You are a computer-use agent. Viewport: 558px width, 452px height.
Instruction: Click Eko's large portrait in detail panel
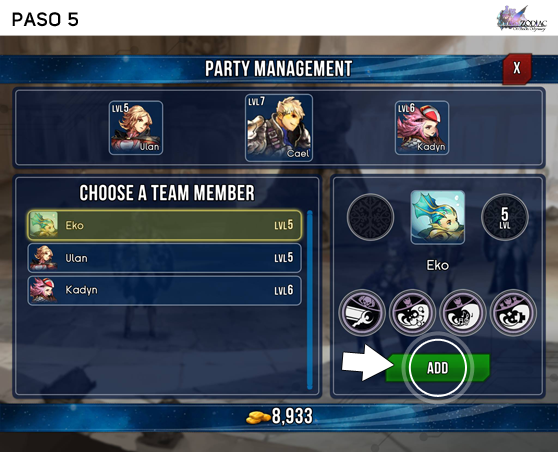pos(438,217)
